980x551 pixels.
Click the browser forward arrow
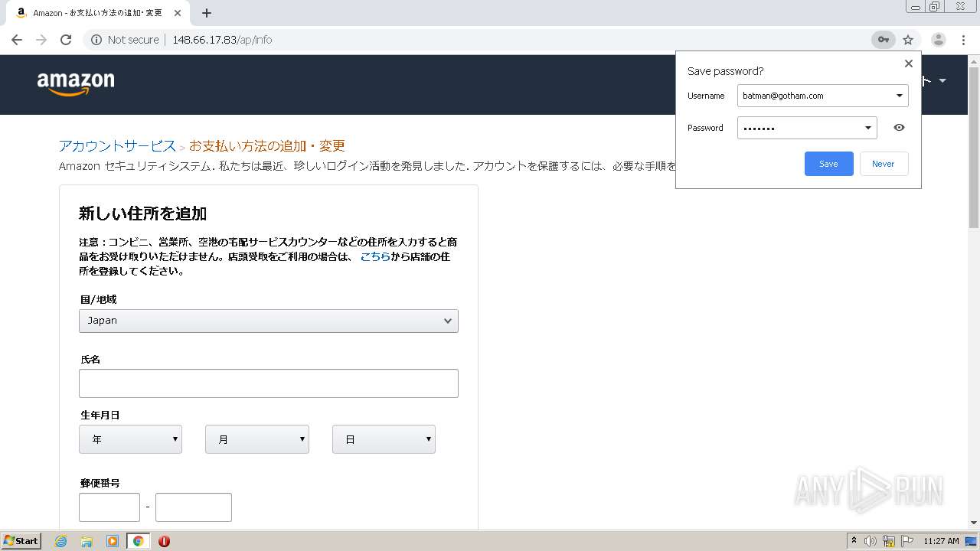click(x=41, y=40)
